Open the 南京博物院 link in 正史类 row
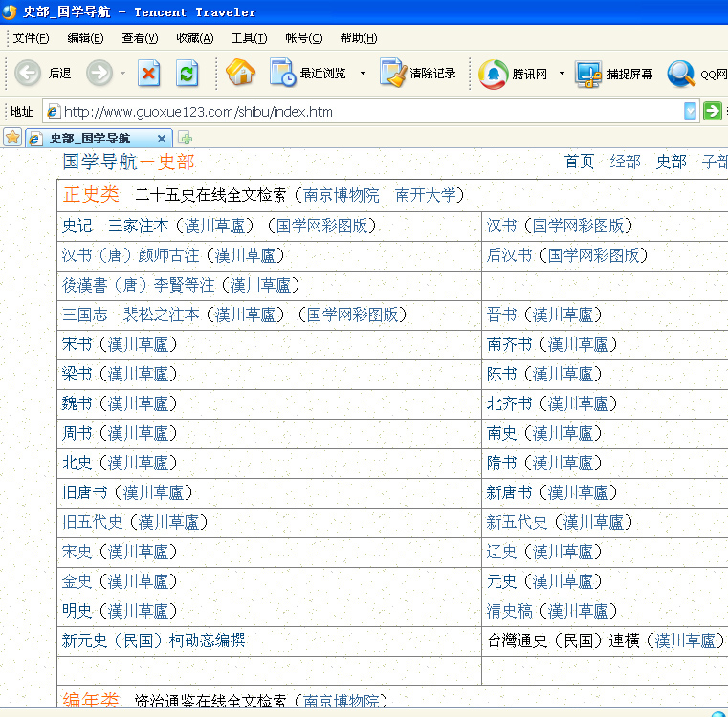728x717 pixels. (342, 195)
